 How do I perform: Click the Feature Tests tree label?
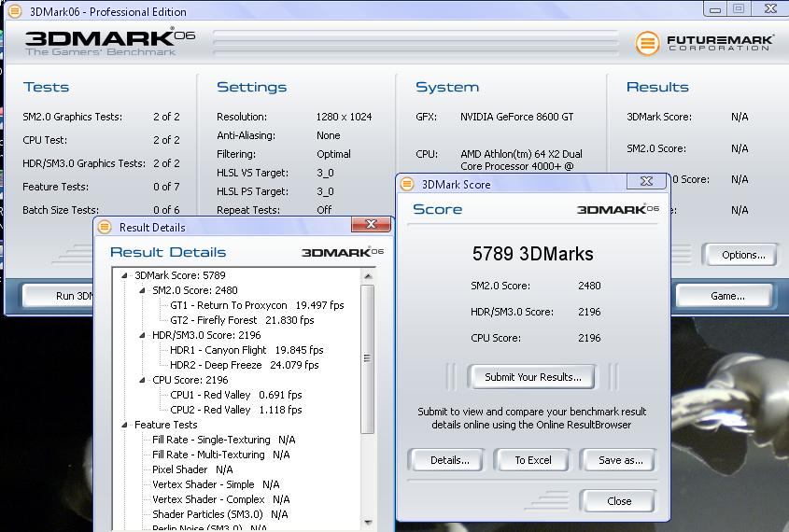point(166,425)
